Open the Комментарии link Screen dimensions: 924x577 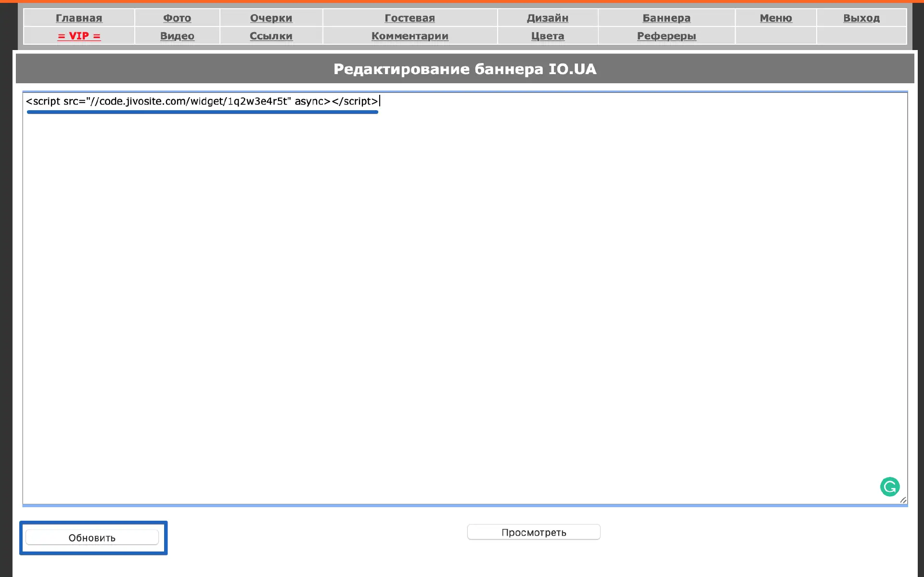tap(410, 36)
